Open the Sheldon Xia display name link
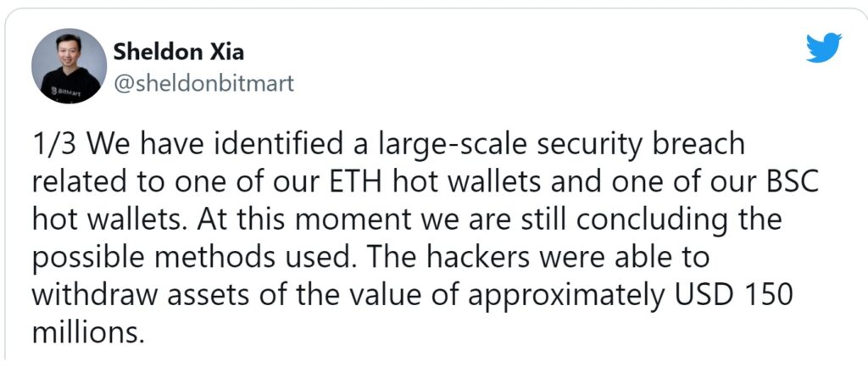This screenshot has width=868, height=373. tap(178, 53)
